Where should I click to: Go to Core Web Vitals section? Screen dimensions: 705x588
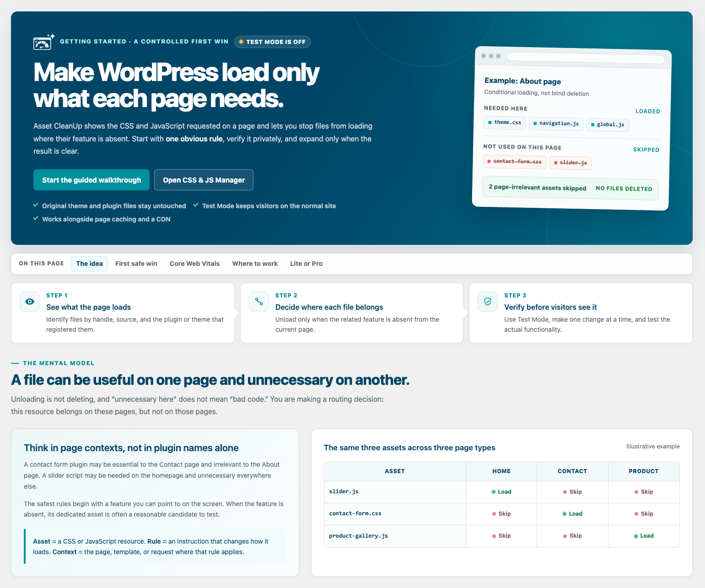point(194,264)
